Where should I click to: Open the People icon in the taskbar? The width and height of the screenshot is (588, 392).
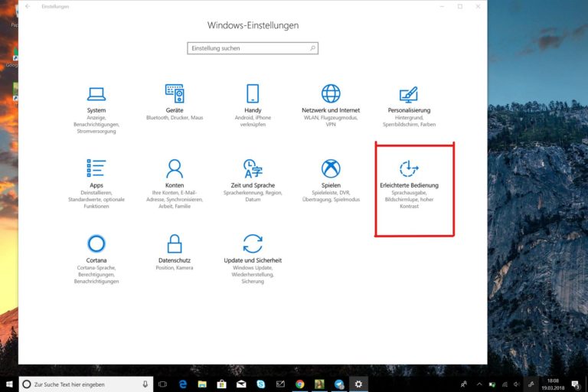tap(464, 384)
